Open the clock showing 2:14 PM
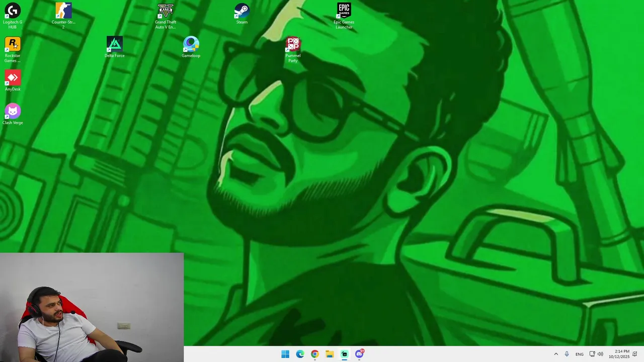This screenshot has height=362, width=644. point(619,354)
